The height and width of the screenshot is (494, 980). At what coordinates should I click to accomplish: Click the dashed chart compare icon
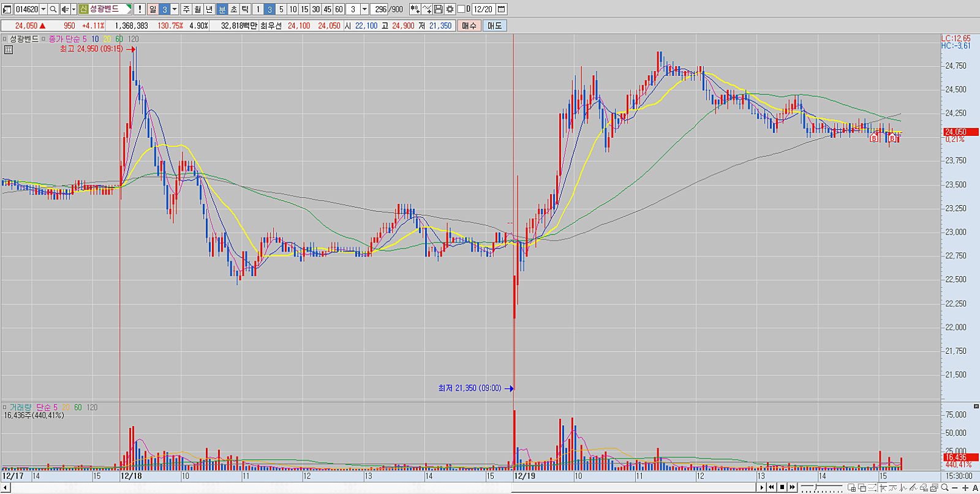872,488
